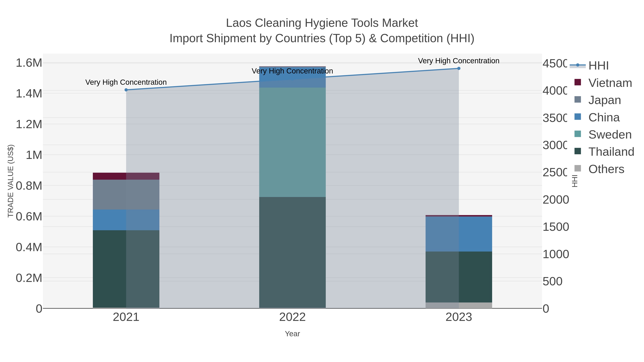Viewport: 644px width, 362px height.
Task: Click the 2022 Thailand bar segment
Action: point(292,252)
